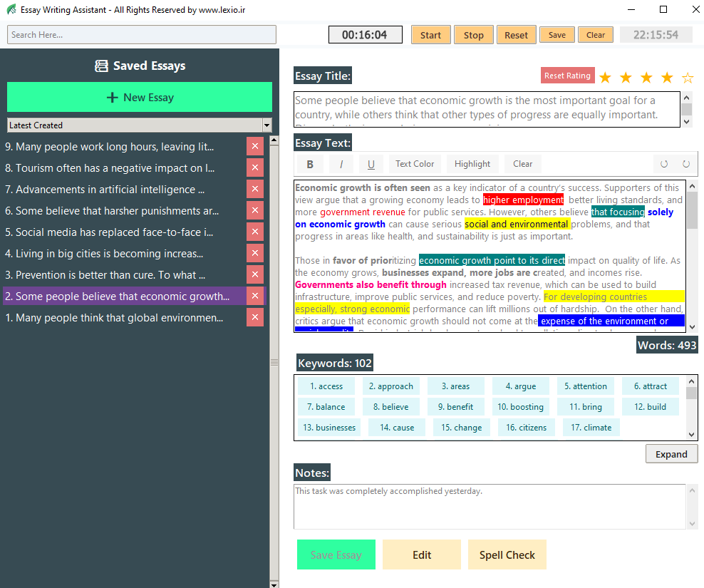Create a New Essay

tap(140, 98)
